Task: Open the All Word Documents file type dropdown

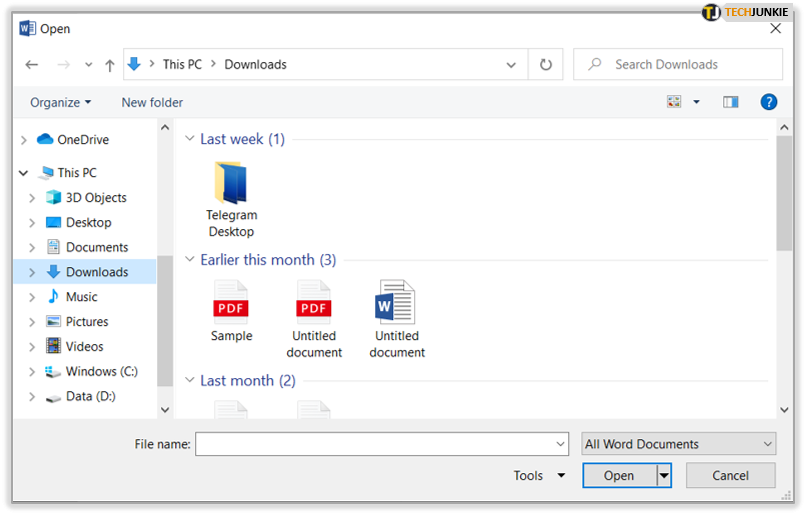Action: point(679,444)
